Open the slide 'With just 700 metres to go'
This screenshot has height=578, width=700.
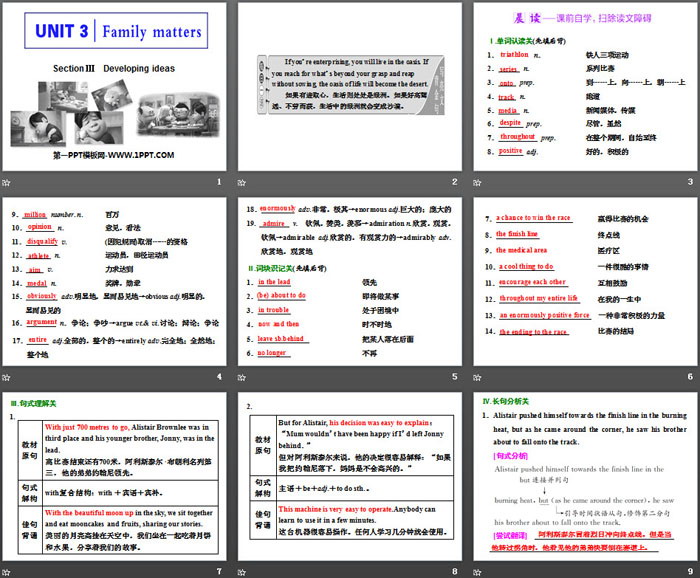tap(115, 477)
